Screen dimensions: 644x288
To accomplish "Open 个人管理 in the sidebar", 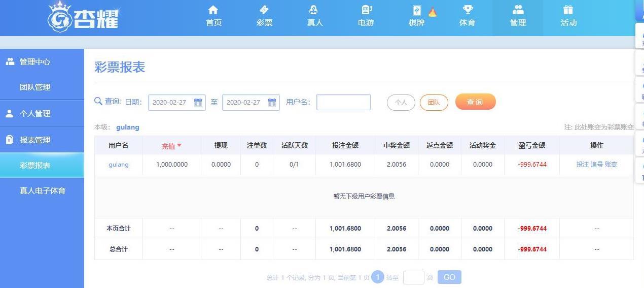I will 42,113.
